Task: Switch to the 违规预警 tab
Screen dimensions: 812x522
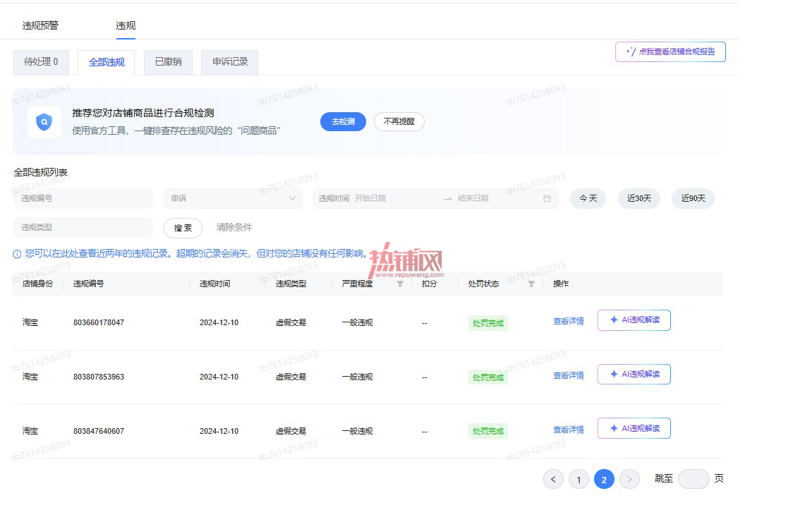Action: point(40,25)
